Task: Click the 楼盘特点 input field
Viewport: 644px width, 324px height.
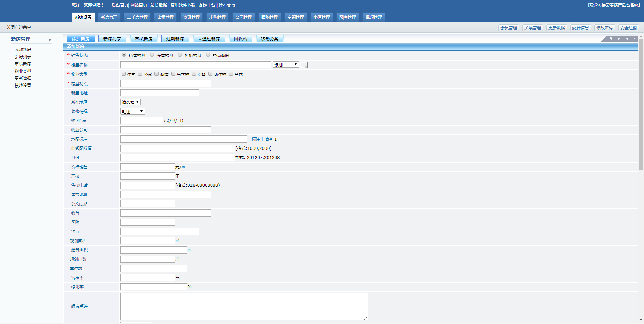Action: pyautogui.click(x=165, y=84)
